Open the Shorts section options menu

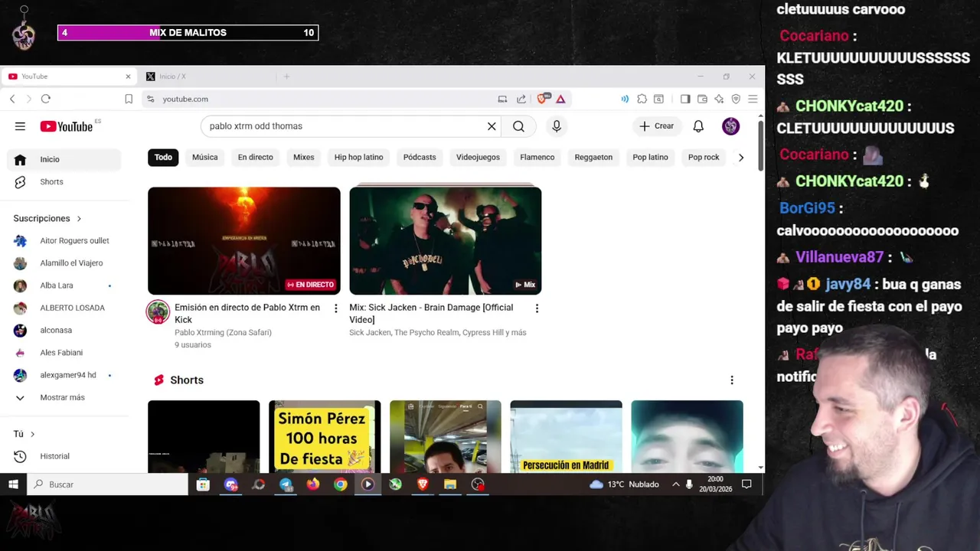tap(731, 380)
